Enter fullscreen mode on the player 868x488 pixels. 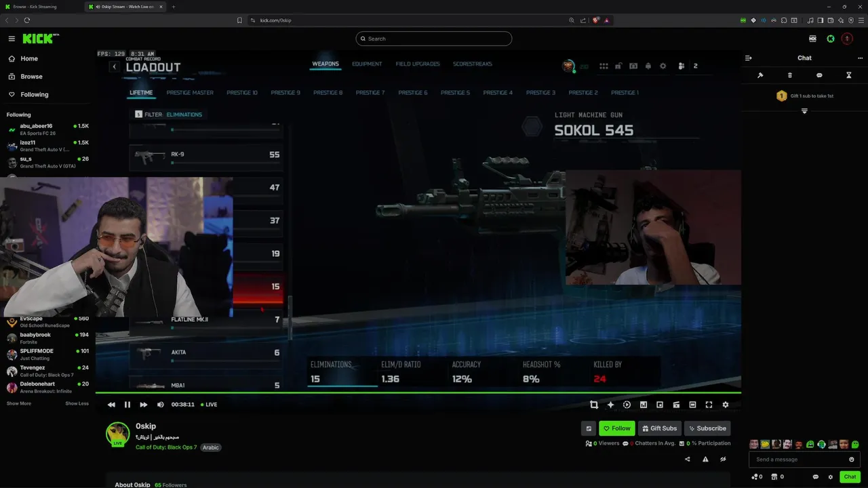709,405
